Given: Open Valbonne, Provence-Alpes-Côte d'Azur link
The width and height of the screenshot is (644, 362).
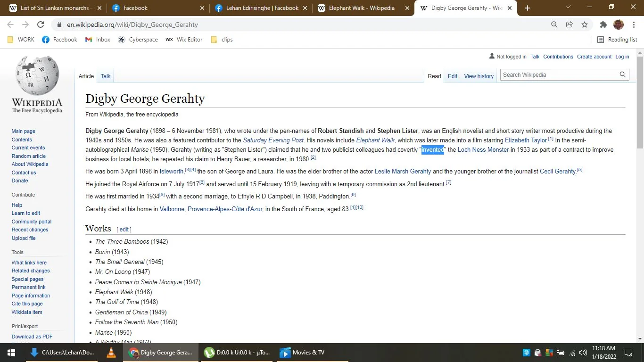Looking at the screenshot, I should pos(211,209).
